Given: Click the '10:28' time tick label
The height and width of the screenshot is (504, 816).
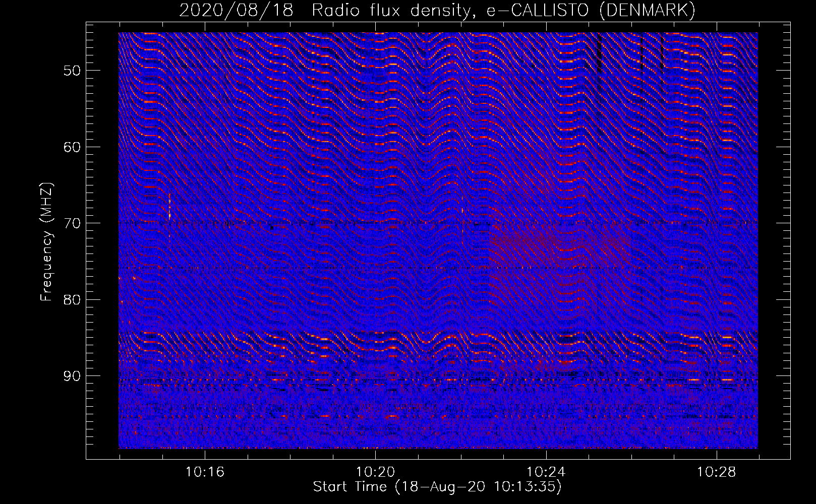Looking at the screenshot, I should [x=716, y=472].
